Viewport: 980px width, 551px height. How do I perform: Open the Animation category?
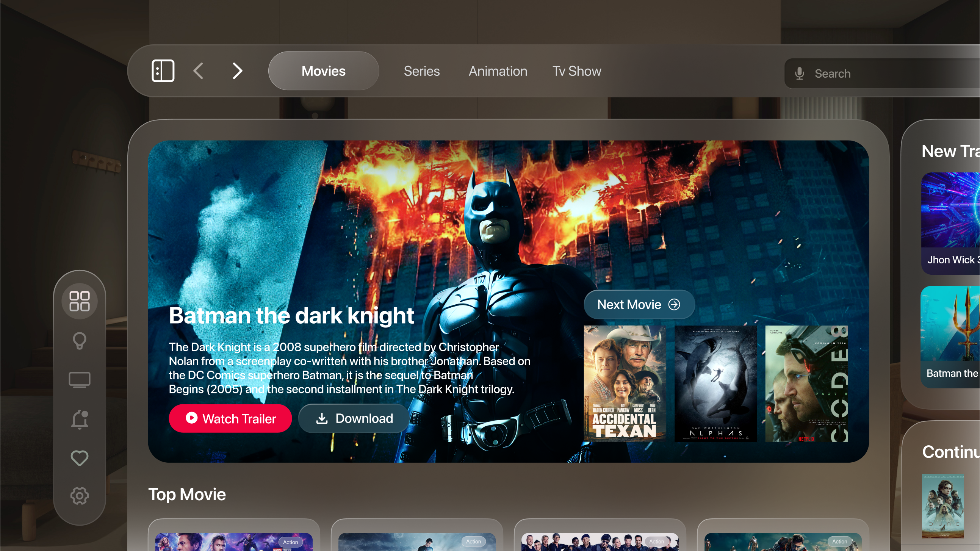pos(498,71)
